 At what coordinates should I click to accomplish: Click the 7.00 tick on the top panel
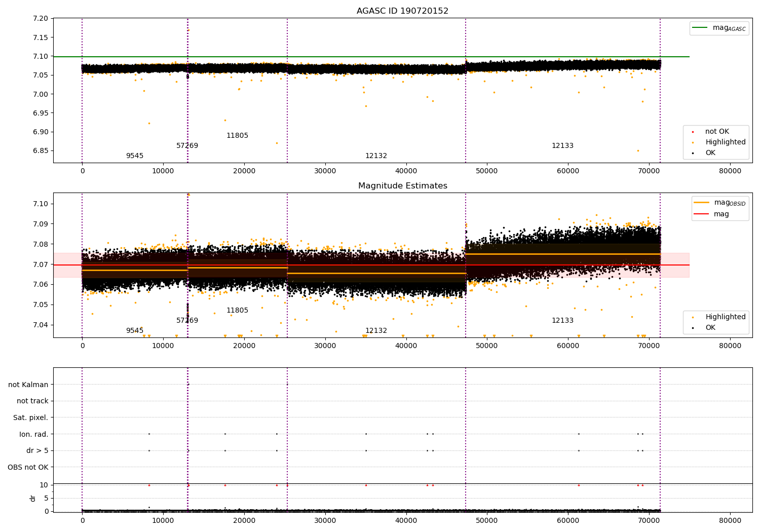pos(41,94)
